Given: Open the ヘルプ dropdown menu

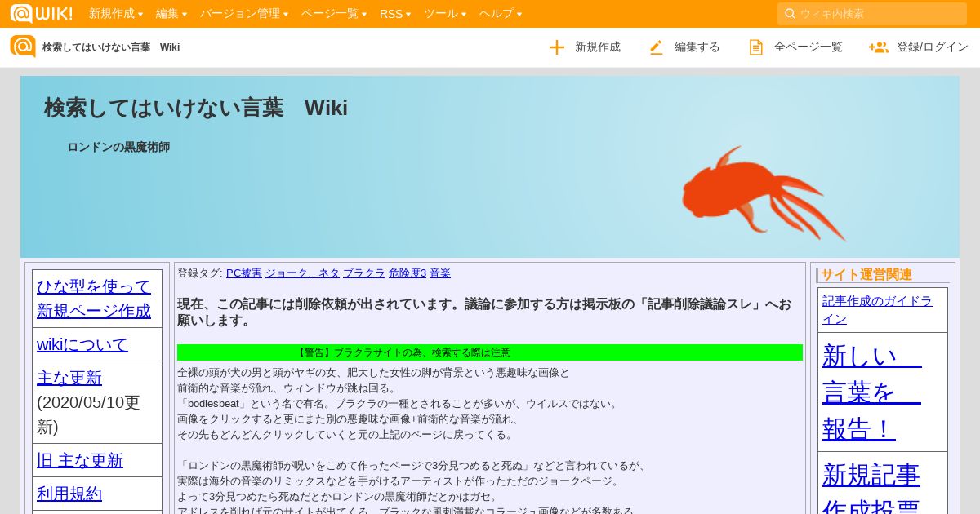Looking at the screenshot, I should pos(501,14).
